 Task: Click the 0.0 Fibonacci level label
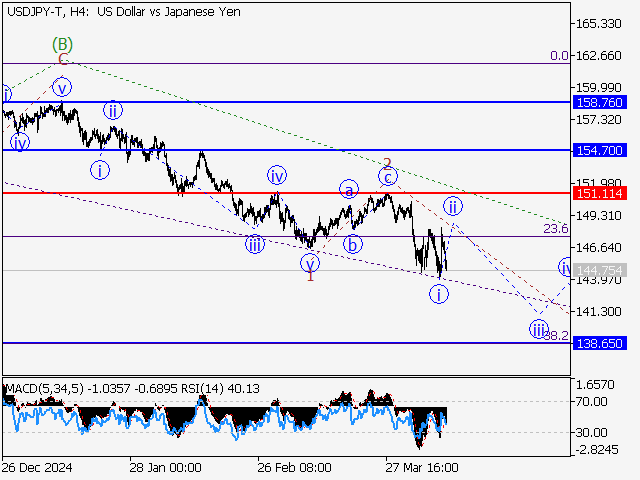[x=558, y=56]
